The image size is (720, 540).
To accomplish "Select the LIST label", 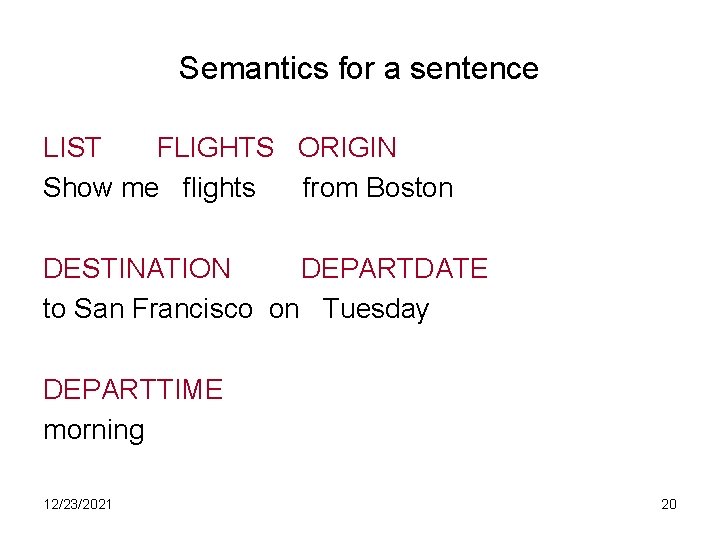I will click(x=72, y=148).
